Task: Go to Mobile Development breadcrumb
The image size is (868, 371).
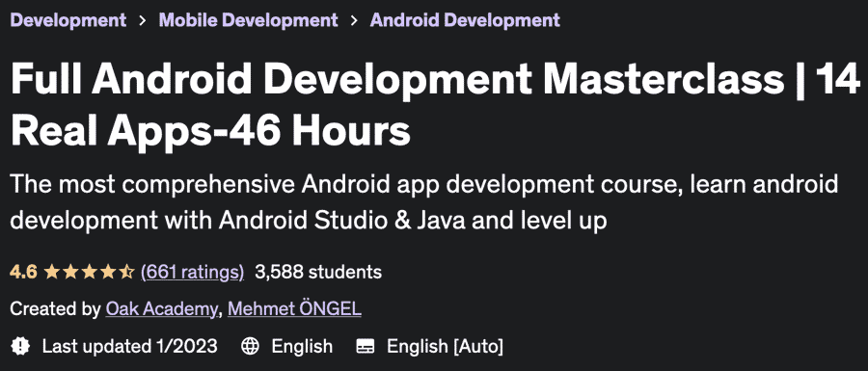Action: point(248,20)
